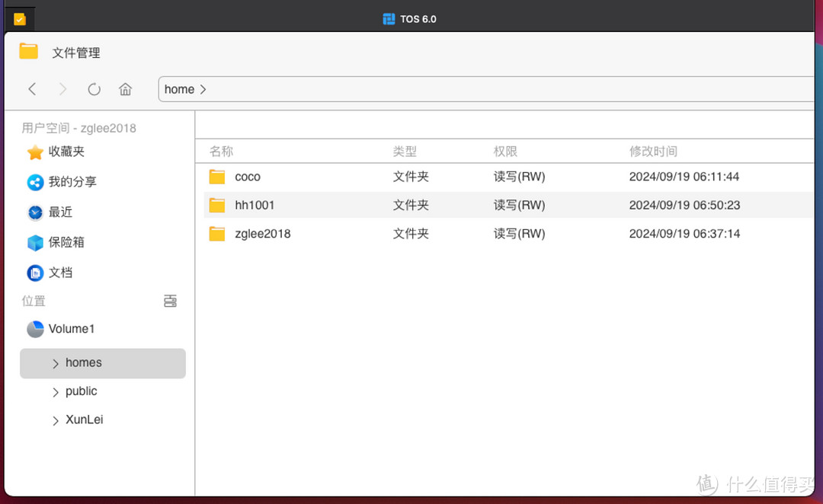Click the storage icon beside 位置
The height and width of the screenshot is (504, 823).
(x=170, y=301)
